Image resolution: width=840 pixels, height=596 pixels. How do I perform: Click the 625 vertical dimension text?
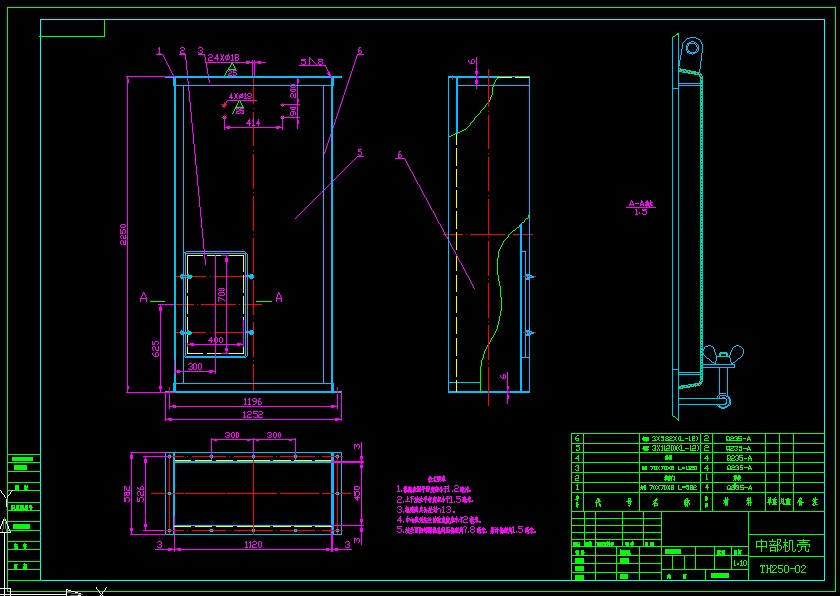(x=157, y=349)
